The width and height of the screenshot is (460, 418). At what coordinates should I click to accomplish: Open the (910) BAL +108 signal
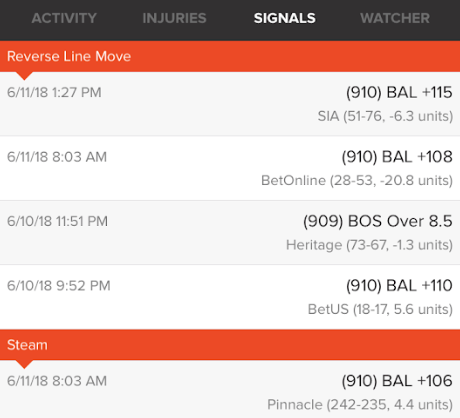[397, 157]
